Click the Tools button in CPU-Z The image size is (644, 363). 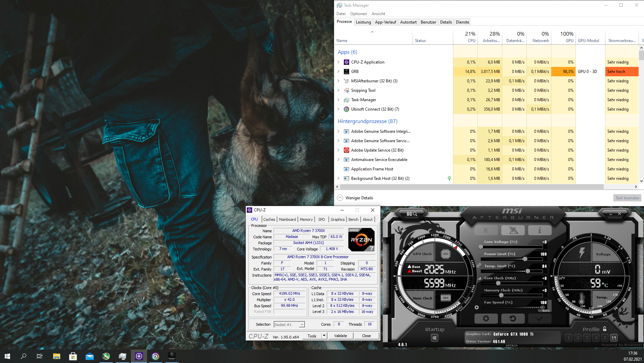tap(312, 336)
